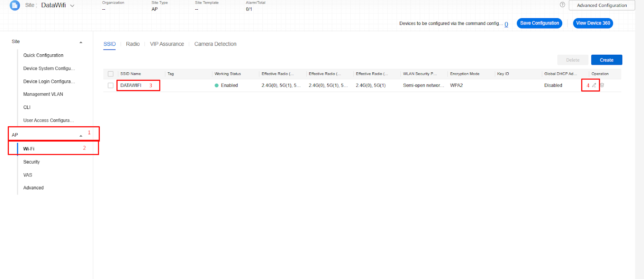Delete DATAWIFI row using trash icon

pos(602,85)
